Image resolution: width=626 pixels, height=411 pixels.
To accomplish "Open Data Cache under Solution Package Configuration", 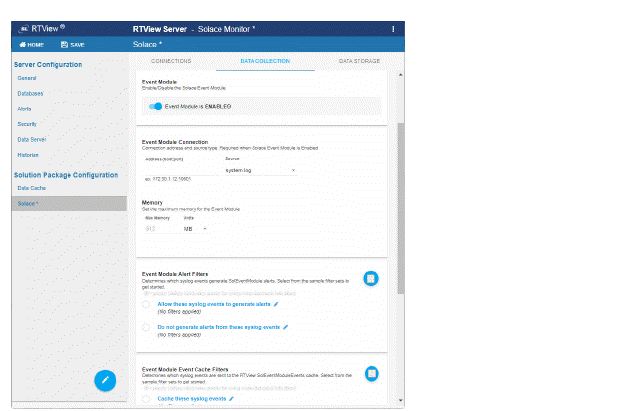I will (x=31, y=187).
